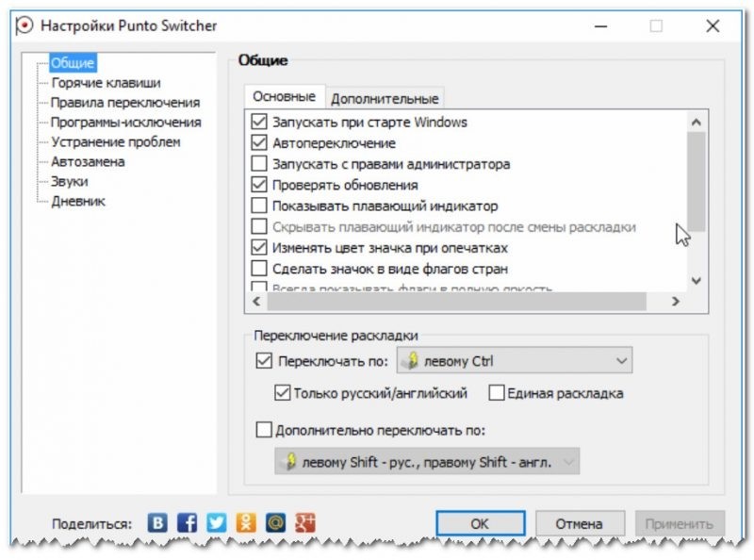This screenshot has height=560, width=754.
Task: Toggle 'Только русский/английский' checkbox
Action: tap(282, 393)
